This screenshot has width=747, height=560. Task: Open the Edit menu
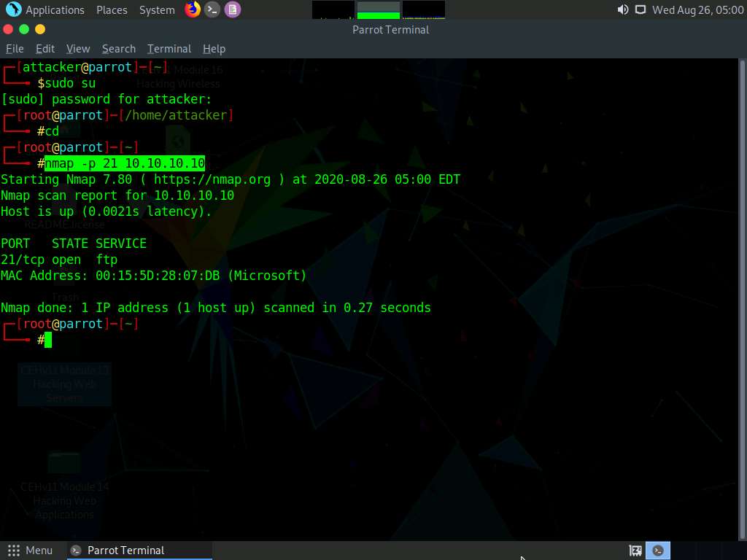click(45, 49)
